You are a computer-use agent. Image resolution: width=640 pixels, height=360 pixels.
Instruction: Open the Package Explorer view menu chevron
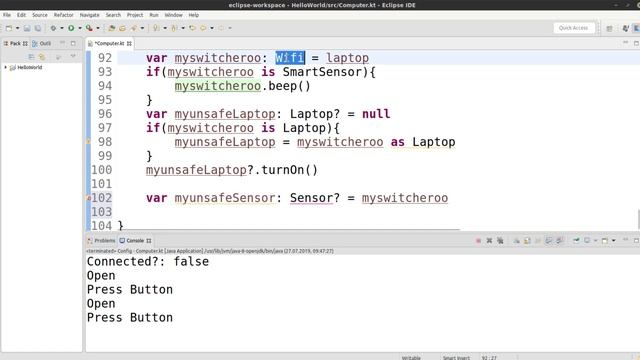click(x=73, y=57)
